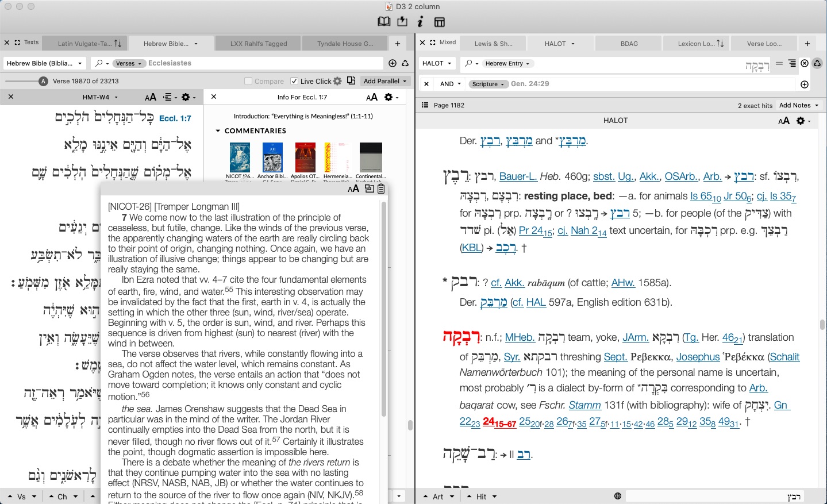Image resolution: width=827 pixels, height=504 pixels.
Task: Switch to the BDAG tab
Action: [x=629, y=43]
